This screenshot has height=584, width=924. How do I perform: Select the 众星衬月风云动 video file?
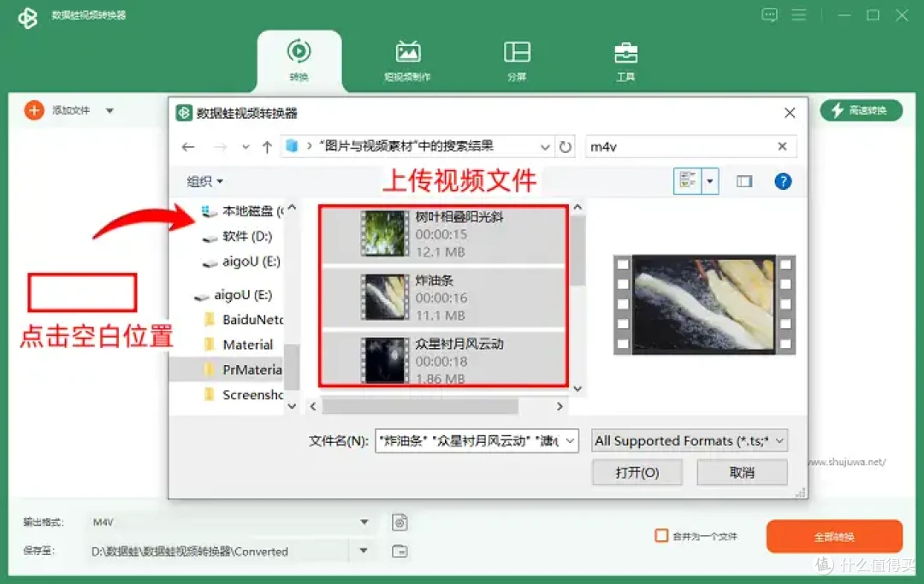443,360
